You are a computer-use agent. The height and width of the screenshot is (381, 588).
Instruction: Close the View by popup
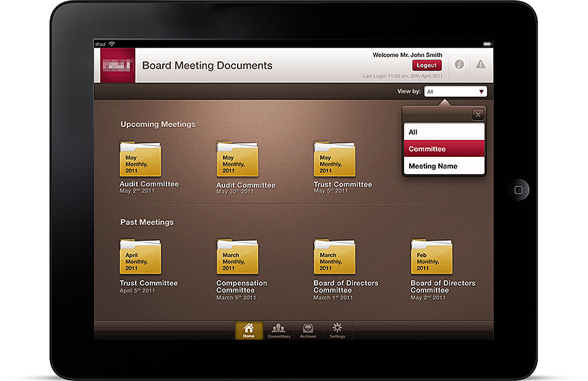tap(477, 115)
